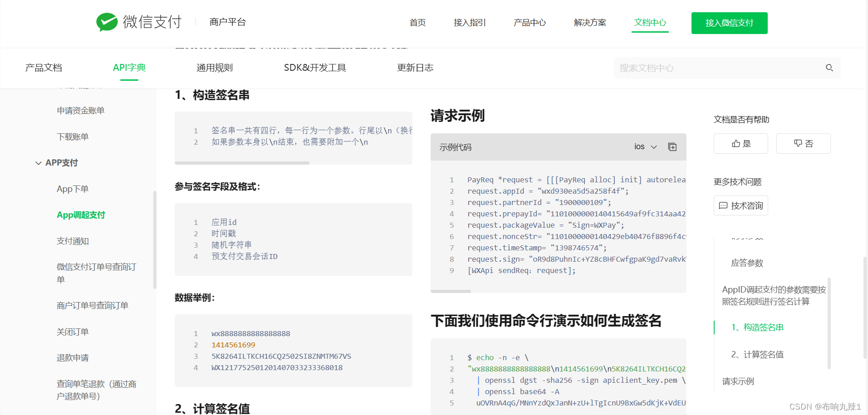Click the 请求示例 heading

click(457, 116)
